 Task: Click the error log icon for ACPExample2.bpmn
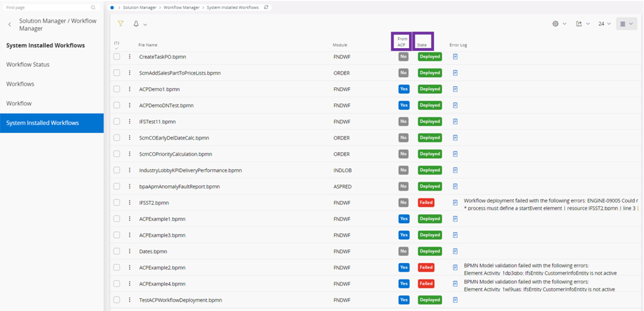coord(454,268)
